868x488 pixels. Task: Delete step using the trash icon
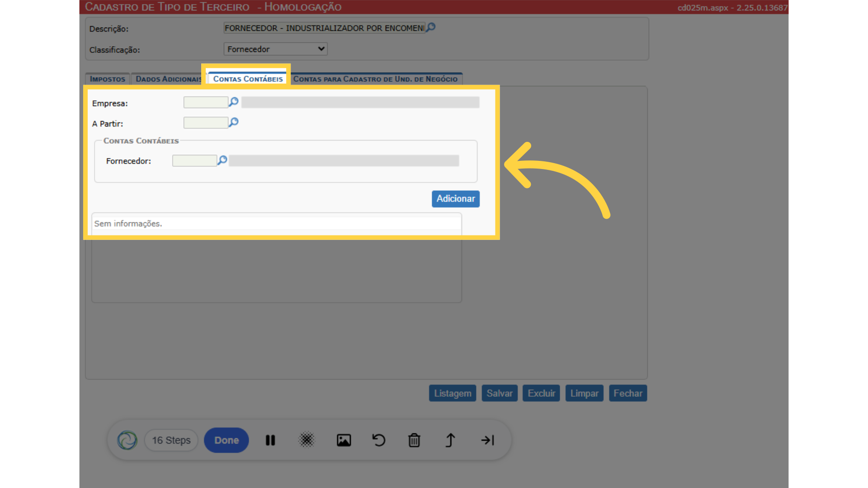(414, 440)
